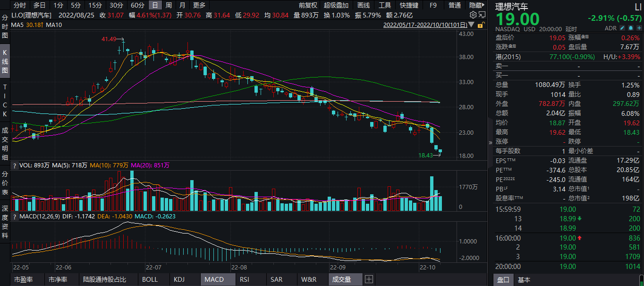Open TICK side tab

pos(5,101)
